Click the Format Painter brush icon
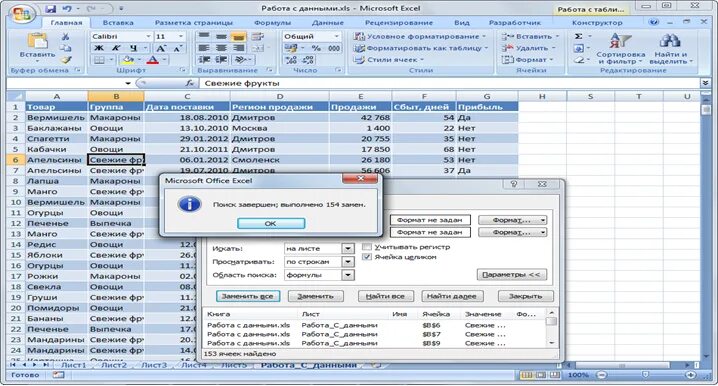718x386 pixels. [65, 60]
